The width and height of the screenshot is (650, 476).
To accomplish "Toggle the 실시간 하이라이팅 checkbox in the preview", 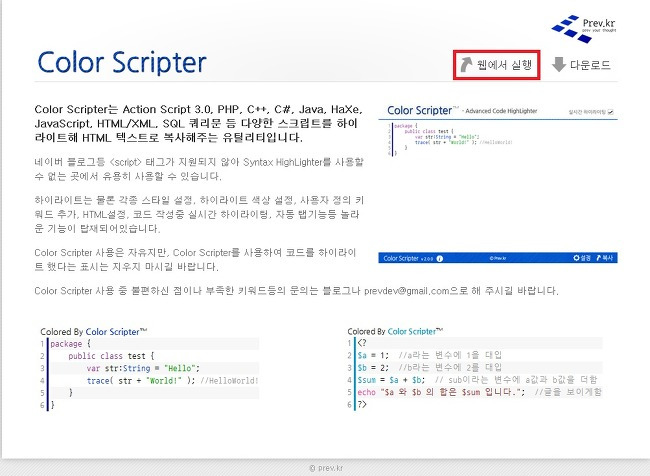I will 611,112.
